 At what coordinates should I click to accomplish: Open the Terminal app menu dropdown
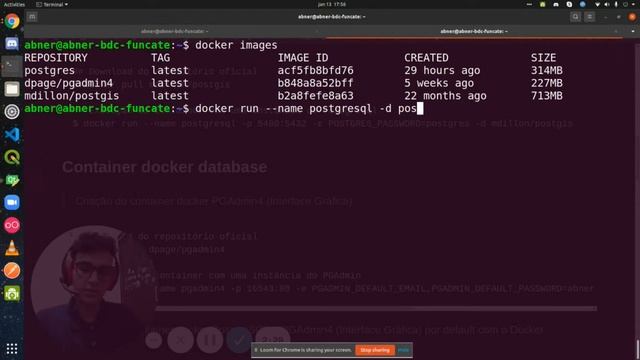(x=52, y=4)
